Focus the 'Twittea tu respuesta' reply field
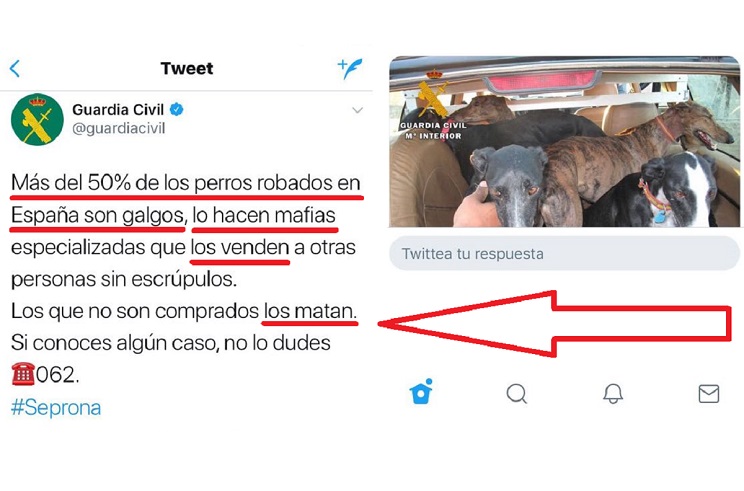The height and width of the screenshot is (491, 744). (x=564, y=253)
